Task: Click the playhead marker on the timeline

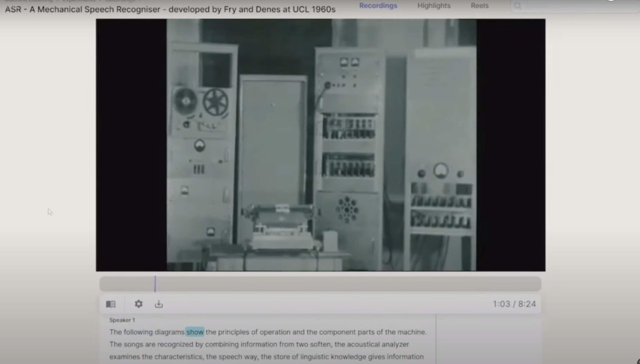Action: (155, 284)
